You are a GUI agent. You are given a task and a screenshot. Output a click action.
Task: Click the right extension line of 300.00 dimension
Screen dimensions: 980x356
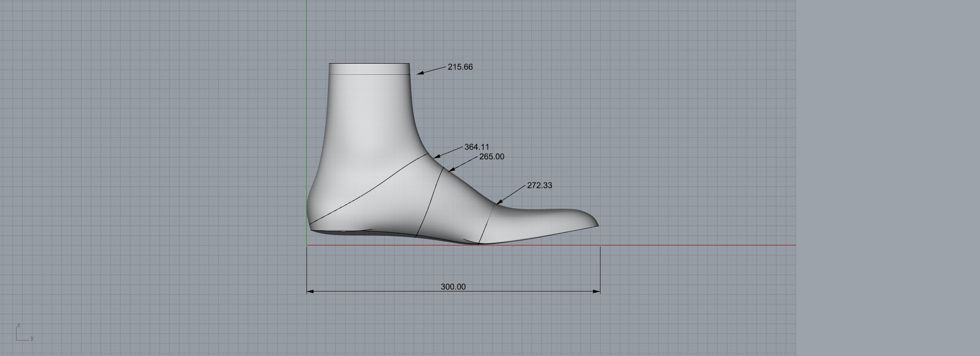point(600,267)
